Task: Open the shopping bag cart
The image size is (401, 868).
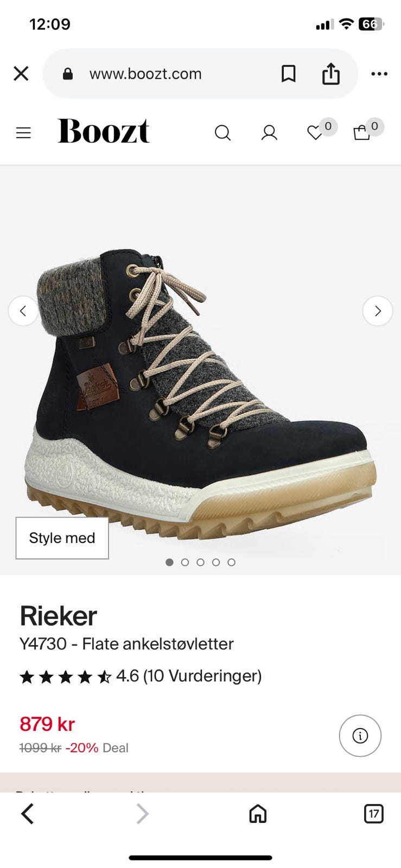Action: coord(362,132)
